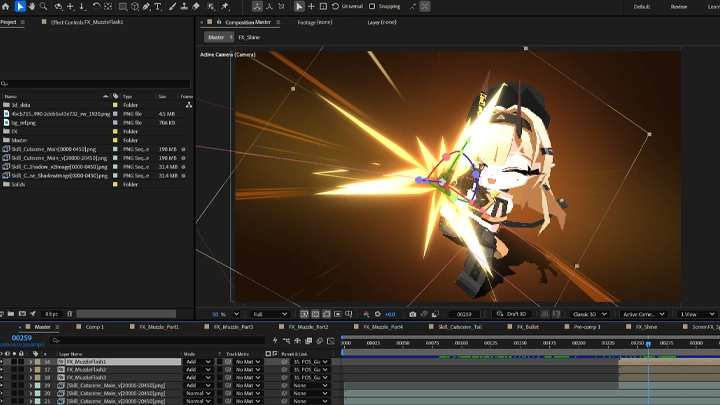Open the 1 View layout dropdown

[697, 314]
